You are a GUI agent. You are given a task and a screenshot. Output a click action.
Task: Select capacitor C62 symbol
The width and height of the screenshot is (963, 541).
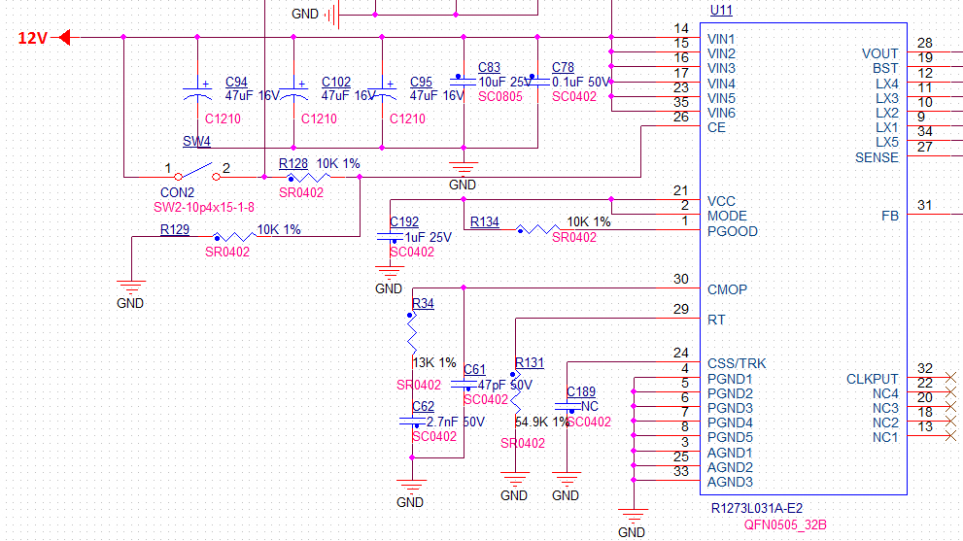tap(413, 421)
